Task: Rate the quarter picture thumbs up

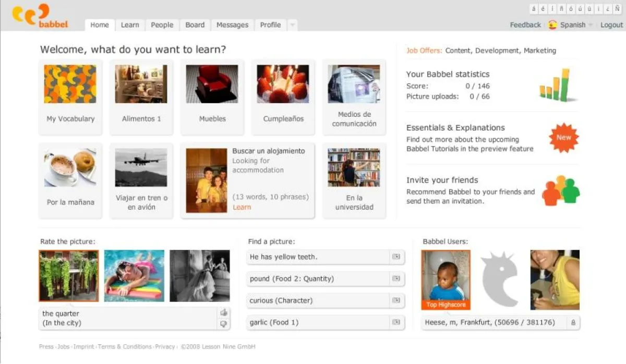Action: click(223, 312)
